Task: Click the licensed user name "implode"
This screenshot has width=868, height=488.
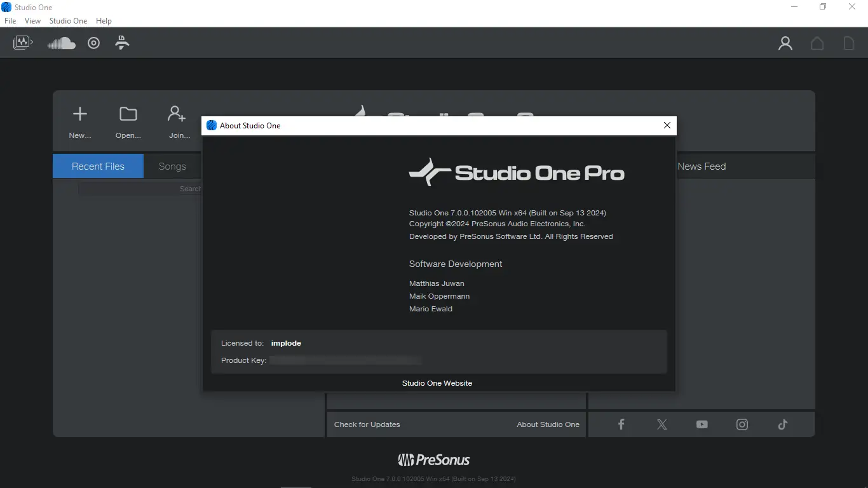Action: [286, 343]
